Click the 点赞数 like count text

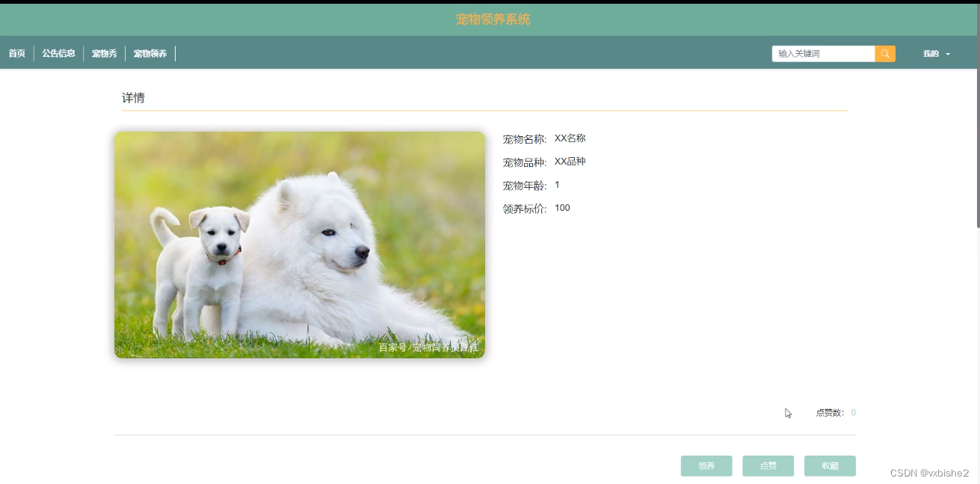(x=836, y=413)
